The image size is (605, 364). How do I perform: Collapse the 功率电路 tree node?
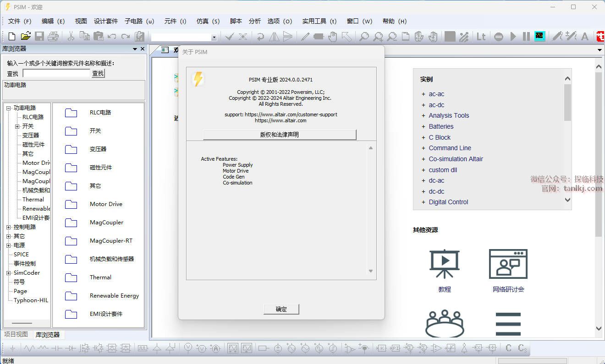pyautogui.click(x=9, y=108)
